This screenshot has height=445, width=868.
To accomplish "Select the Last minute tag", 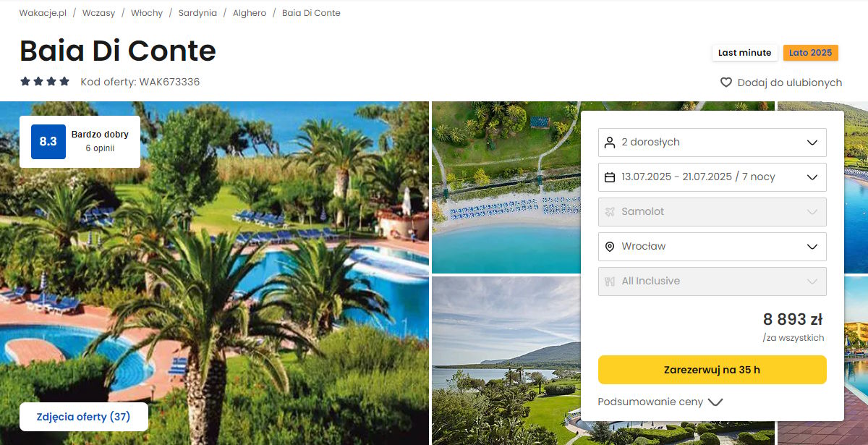I will pyautogui.click(x=744, y=53).
